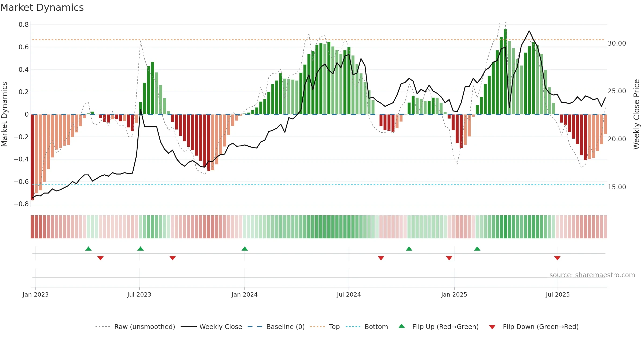
Task: Click the red flip-down triangle icon in legend
Action: click(x=492, y=327)
